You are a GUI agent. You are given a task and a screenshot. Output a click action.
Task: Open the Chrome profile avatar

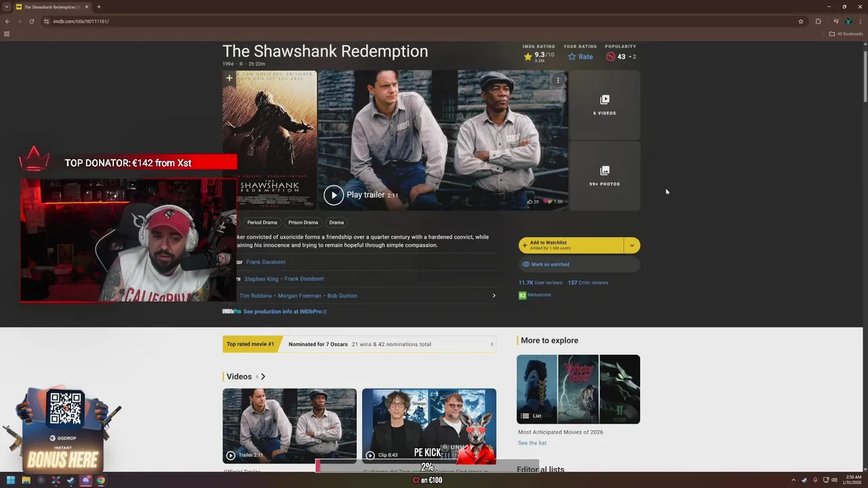click(x=848, y=21)
